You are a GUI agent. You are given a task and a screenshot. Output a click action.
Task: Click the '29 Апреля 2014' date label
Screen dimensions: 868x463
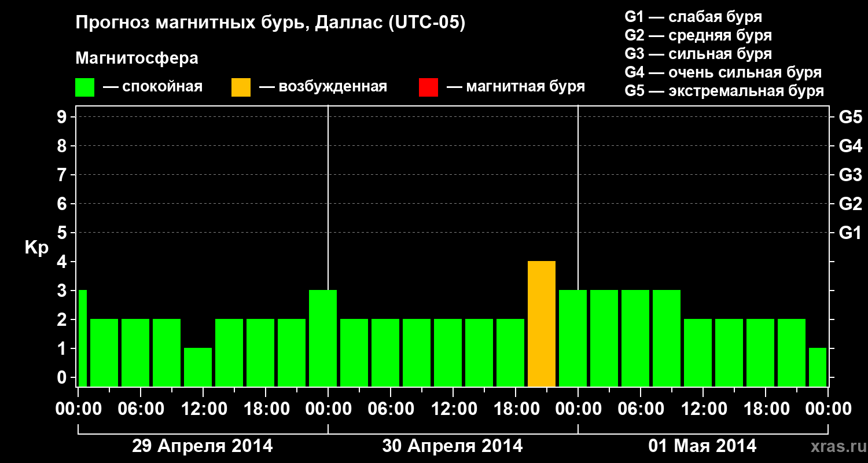point(203,446)
